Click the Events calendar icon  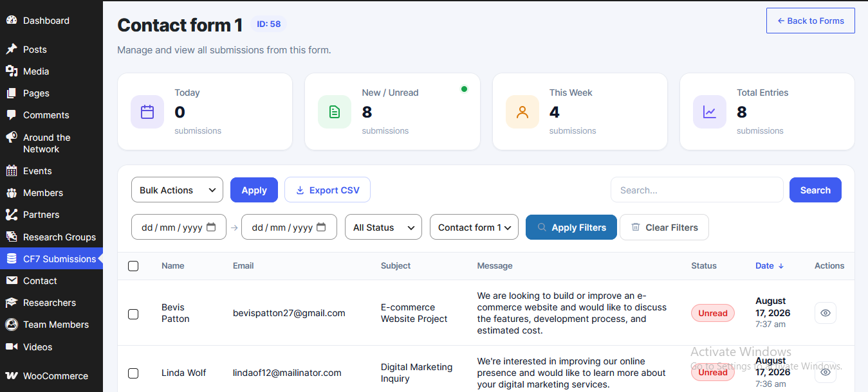(12, 171)
